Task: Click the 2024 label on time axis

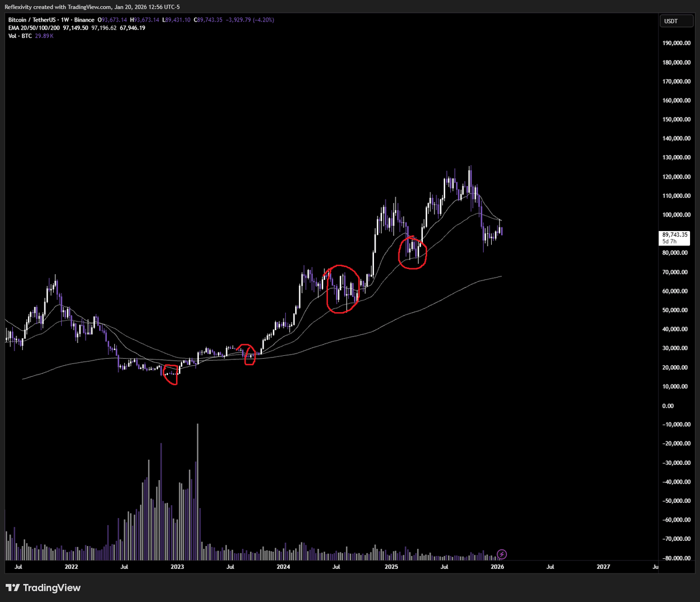Action: click(x=284, y=566)
